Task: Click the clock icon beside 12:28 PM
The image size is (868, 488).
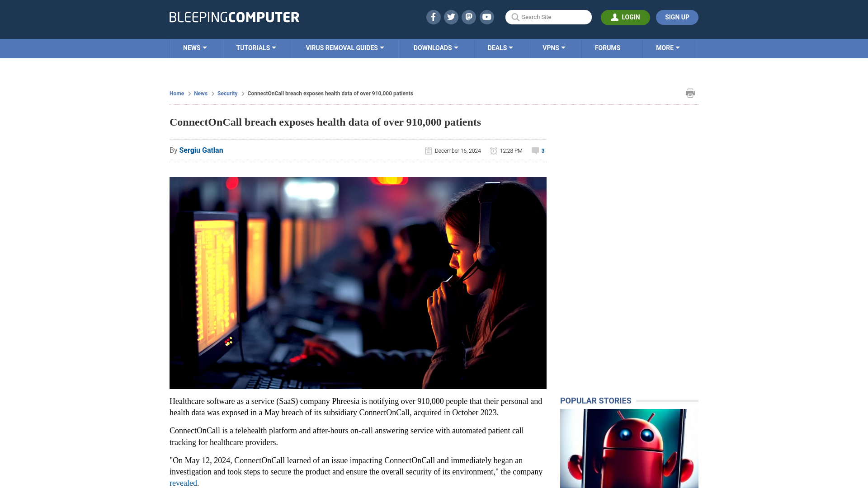Action: [494, 151]
